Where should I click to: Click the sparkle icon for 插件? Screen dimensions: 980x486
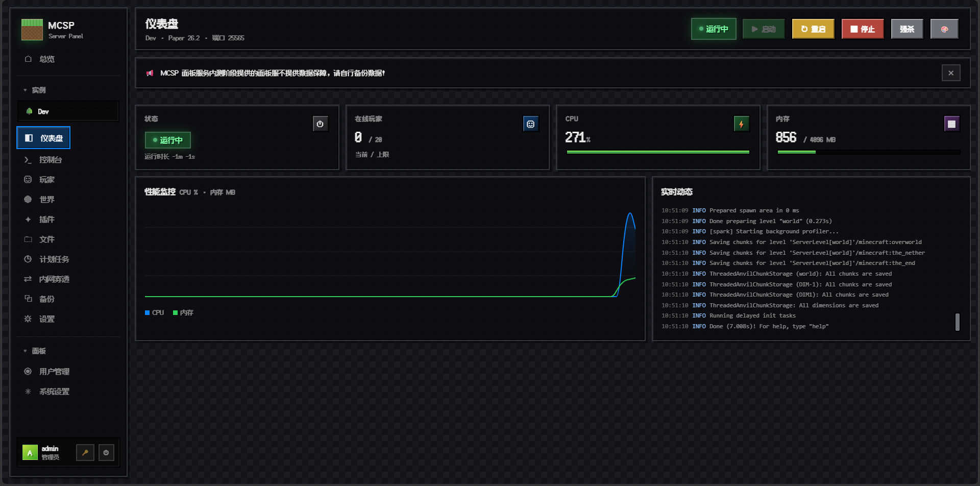pos(28,220)
